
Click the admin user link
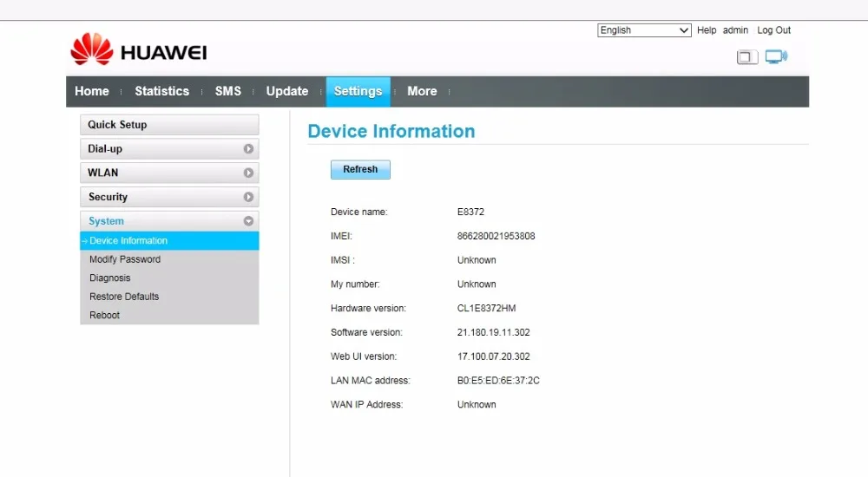735,30
